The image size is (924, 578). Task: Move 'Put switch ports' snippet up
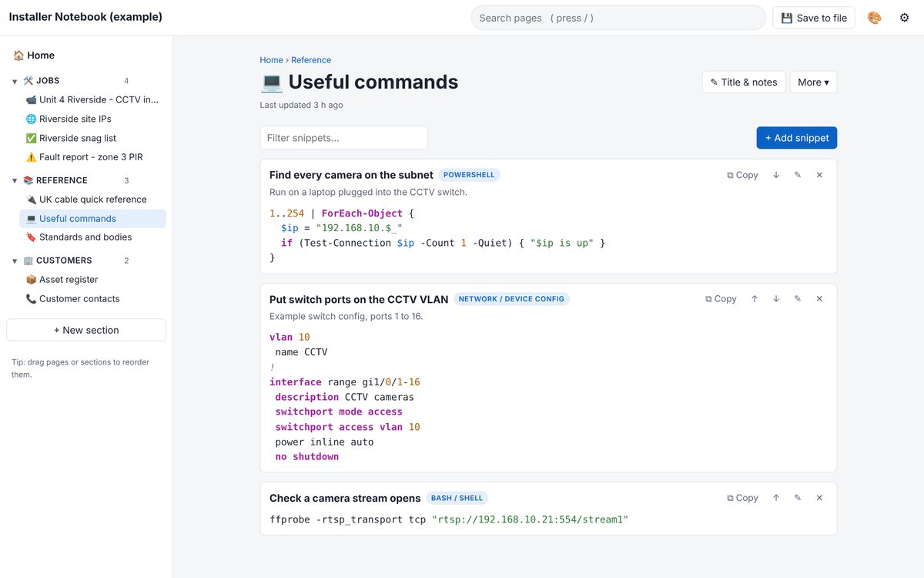755,299
